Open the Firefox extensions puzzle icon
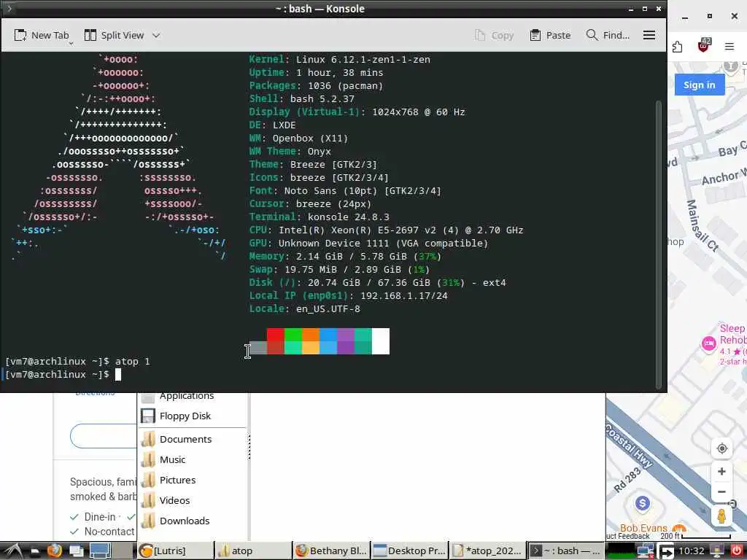Screen dimensions: 747x560 tap(678, 46)
